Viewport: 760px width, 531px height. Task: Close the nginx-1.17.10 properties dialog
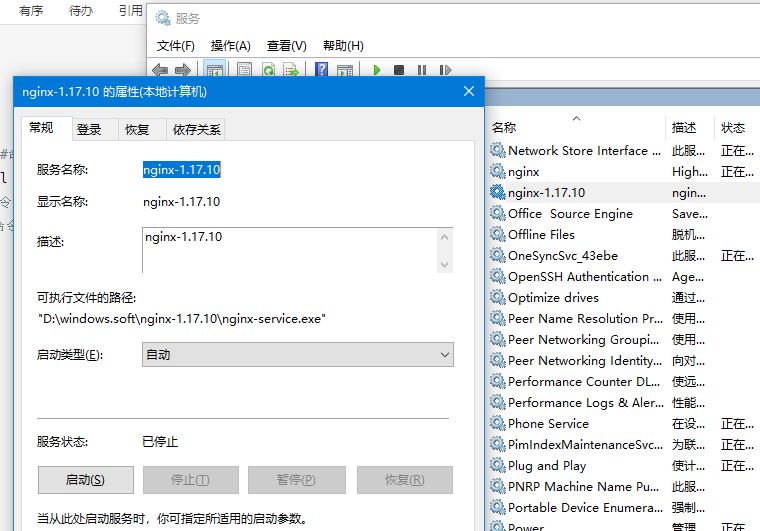tap(469, 91)
